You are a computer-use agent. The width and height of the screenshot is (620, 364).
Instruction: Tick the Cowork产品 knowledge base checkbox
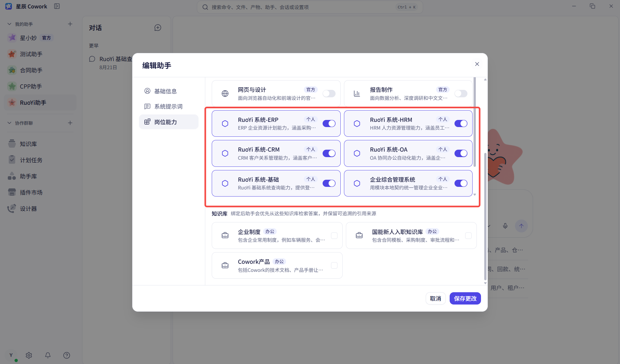(x=334, y=265)
